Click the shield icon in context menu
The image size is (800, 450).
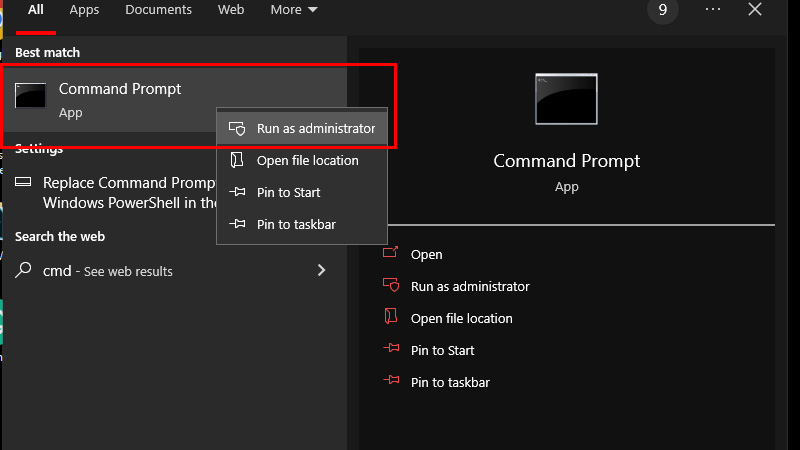click(237, 129)
